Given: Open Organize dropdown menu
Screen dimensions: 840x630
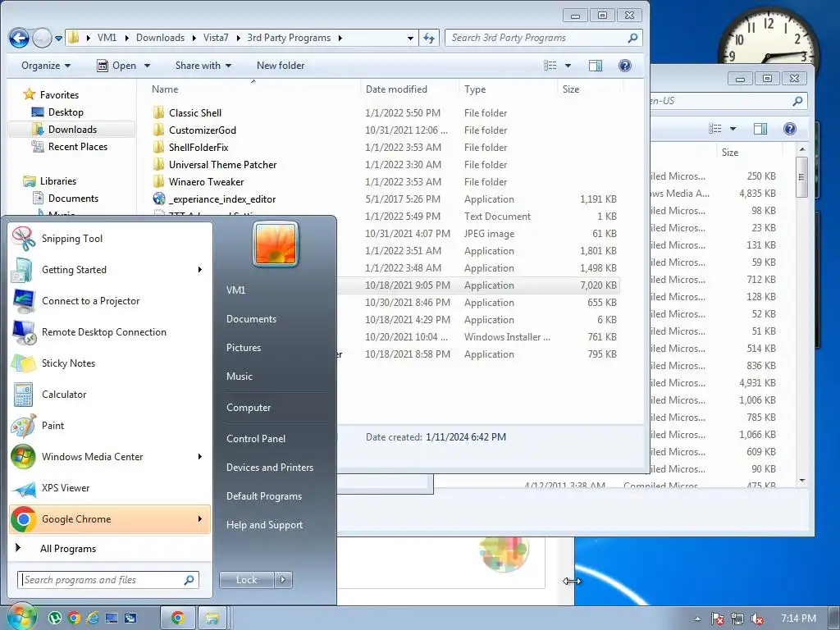Looking at the screenshot, I should (x=46, y=66).
